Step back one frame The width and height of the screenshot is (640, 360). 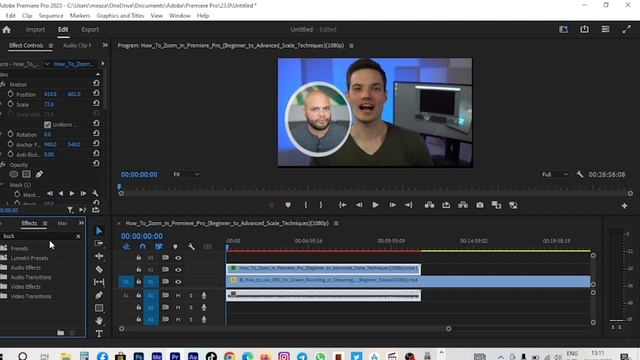coord(359,205)
